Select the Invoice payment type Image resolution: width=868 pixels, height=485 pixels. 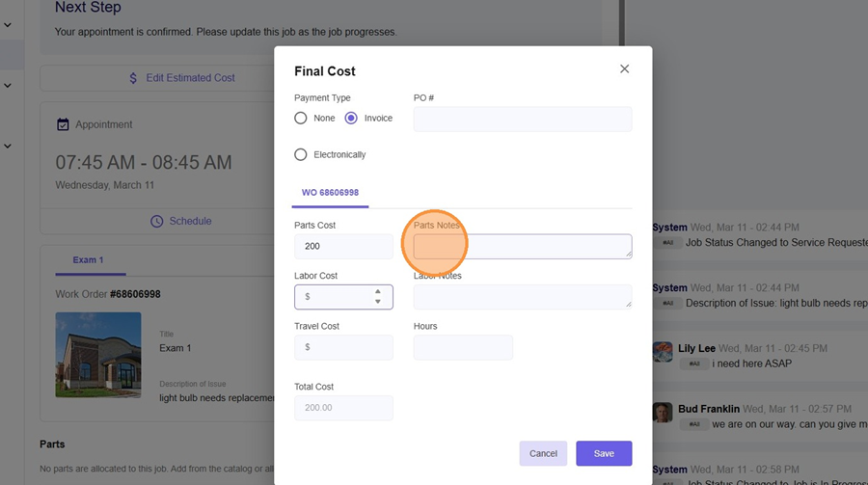pyautogui.click(x=351, y=119)
